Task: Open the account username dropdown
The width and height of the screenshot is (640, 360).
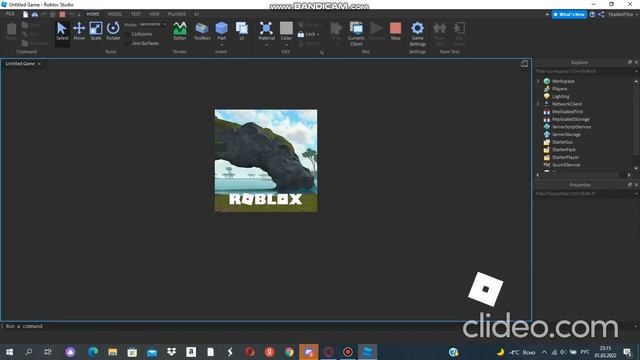Action: point(622,14)
